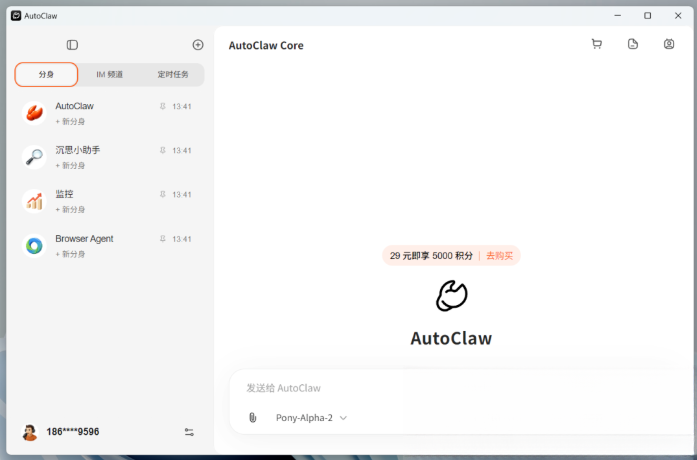
Task: Click the chart avatar of 监控
Action: [x=34, y=201]
